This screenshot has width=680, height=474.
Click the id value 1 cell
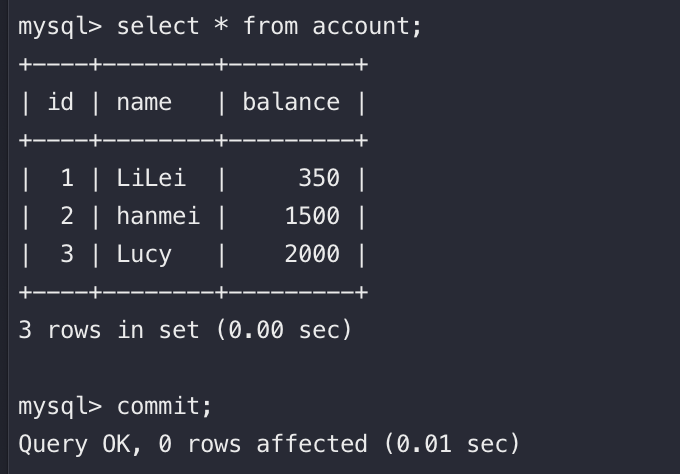67,178
